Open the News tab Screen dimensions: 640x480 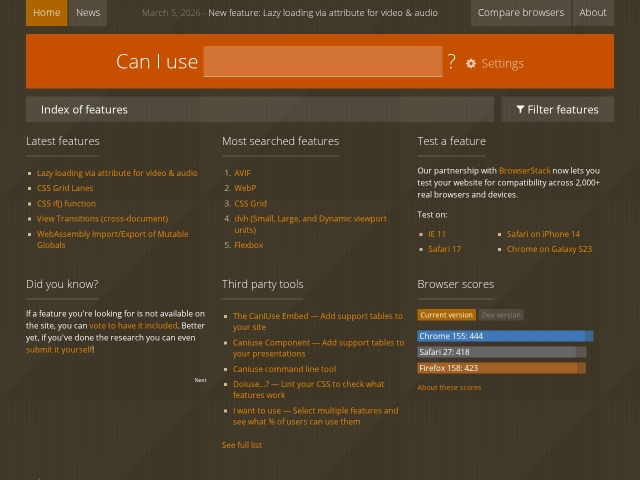coord(88,13)
